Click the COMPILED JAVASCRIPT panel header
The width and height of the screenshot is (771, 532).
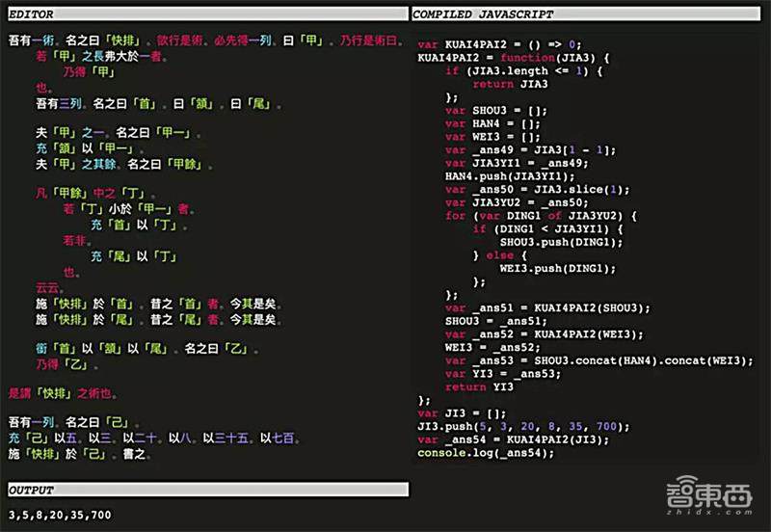[483, 14]
